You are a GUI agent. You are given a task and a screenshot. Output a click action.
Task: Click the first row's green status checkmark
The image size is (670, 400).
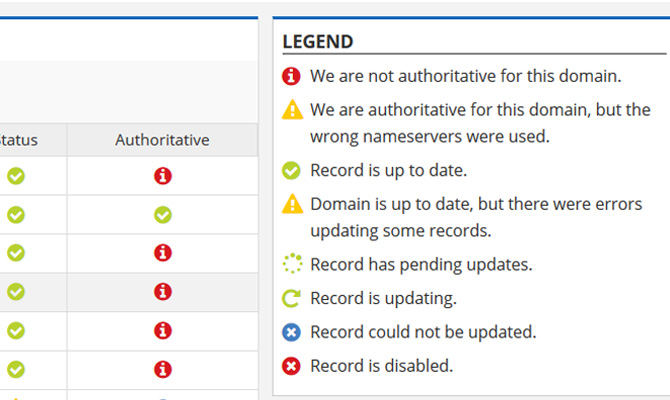(x=17, y=176)
